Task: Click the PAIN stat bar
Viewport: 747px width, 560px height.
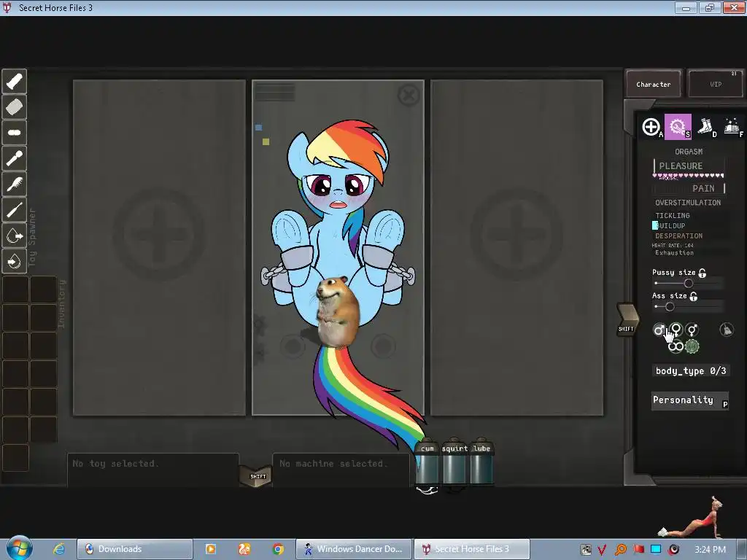Action: click(689, 189)
